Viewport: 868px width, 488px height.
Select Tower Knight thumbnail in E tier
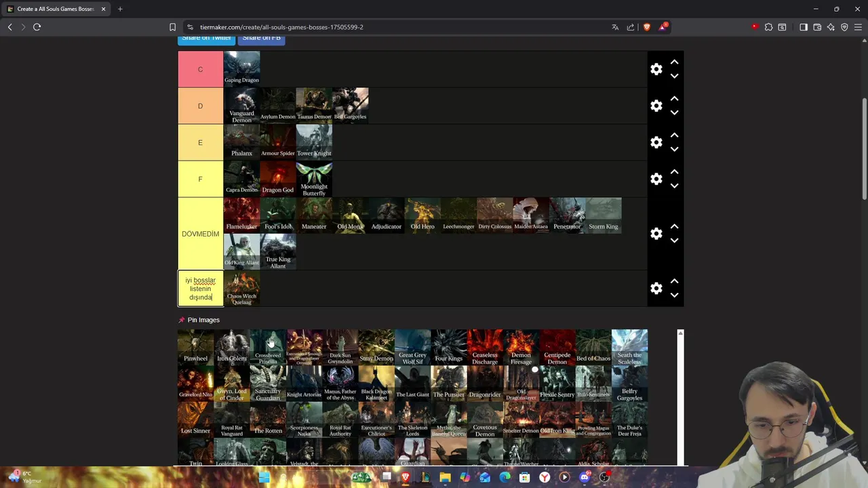pyautogui.click(x=314, y=142)
